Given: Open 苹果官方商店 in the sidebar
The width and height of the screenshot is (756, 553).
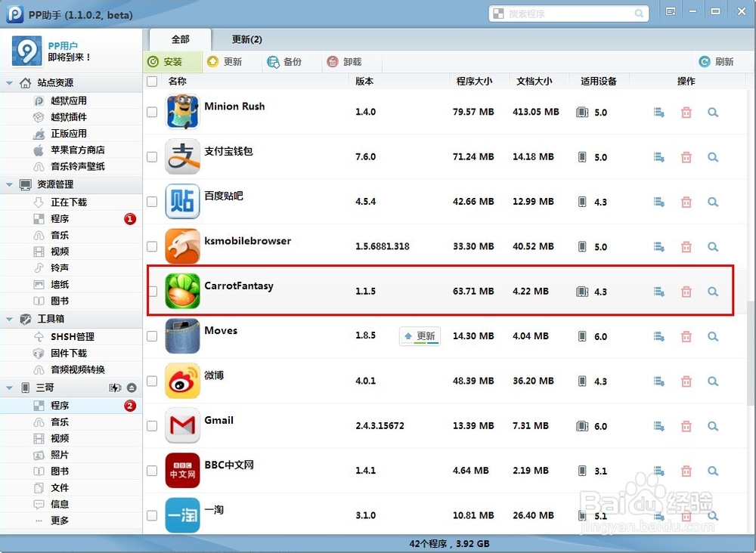Looking at the screenshot, I should coord(77,150).
